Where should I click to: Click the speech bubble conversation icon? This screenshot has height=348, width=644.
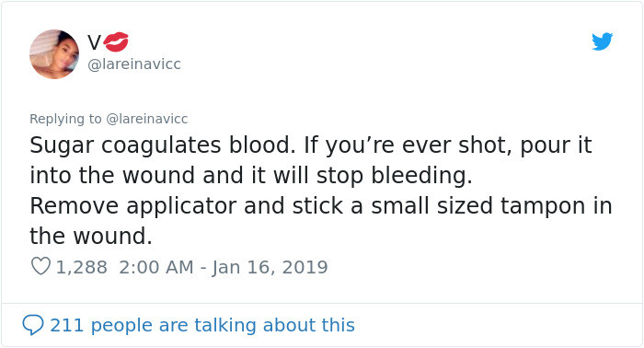point(33,325)
